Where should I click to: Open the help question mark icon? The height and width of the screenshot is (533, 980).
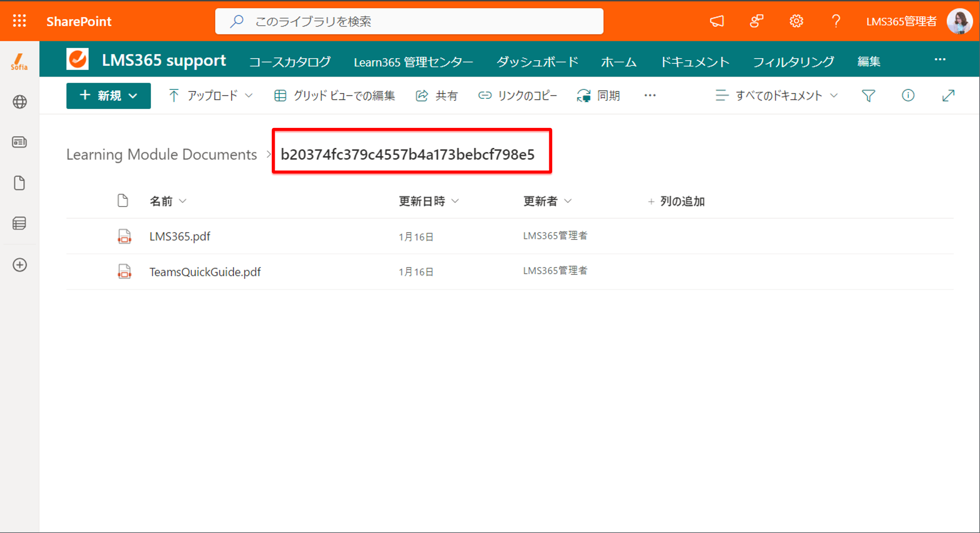tap(836, 21)
